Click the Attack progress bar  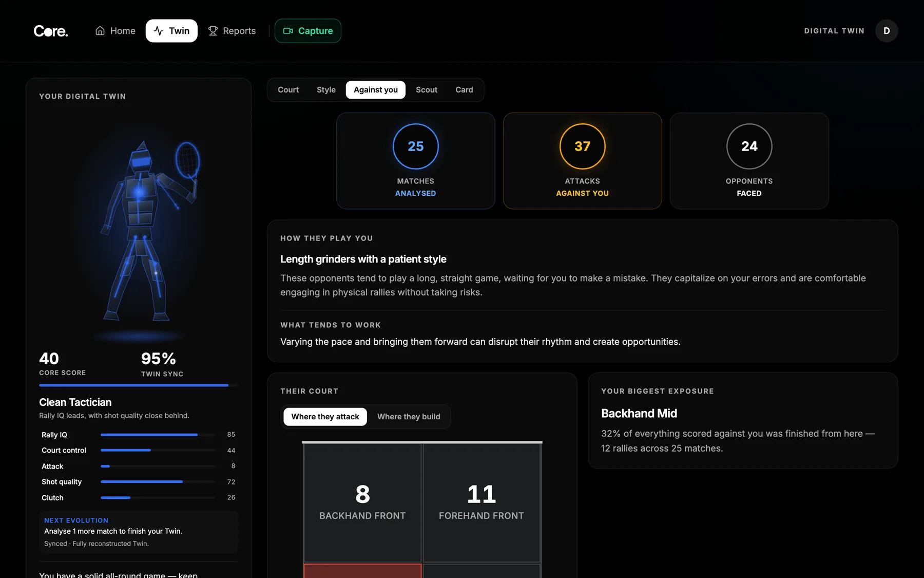158,467
